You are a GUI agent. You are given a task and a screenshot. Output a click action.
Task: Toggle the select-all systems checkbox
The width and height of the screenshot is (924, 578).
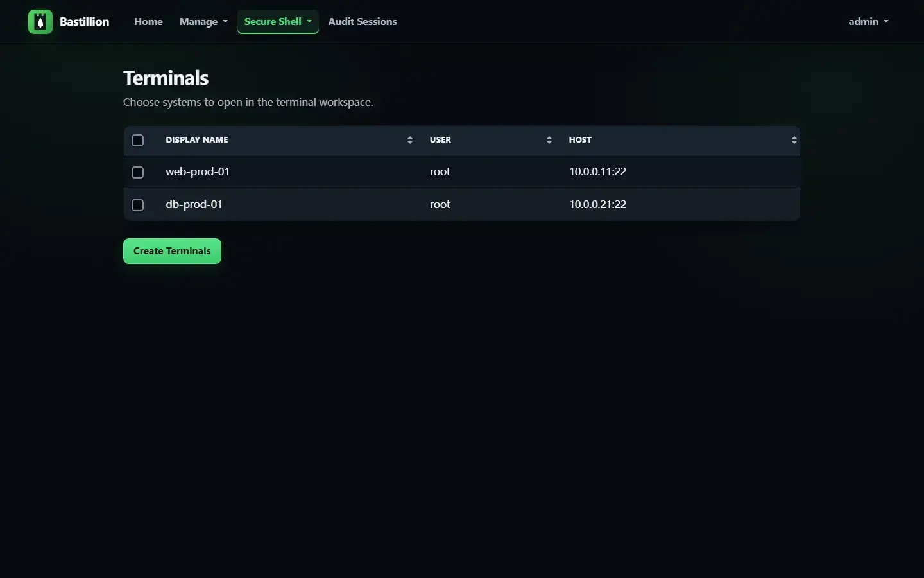(137, 140)
